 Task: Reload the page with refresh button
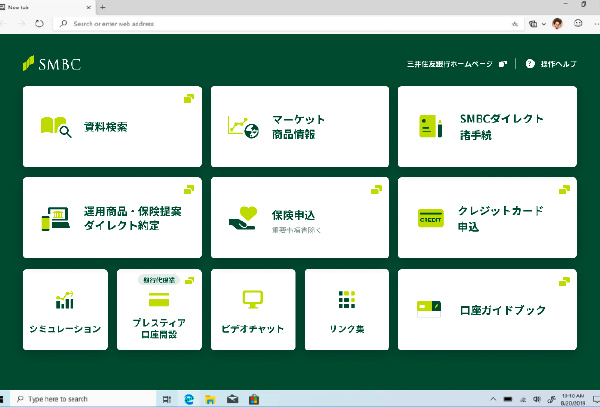coord(39,24)
